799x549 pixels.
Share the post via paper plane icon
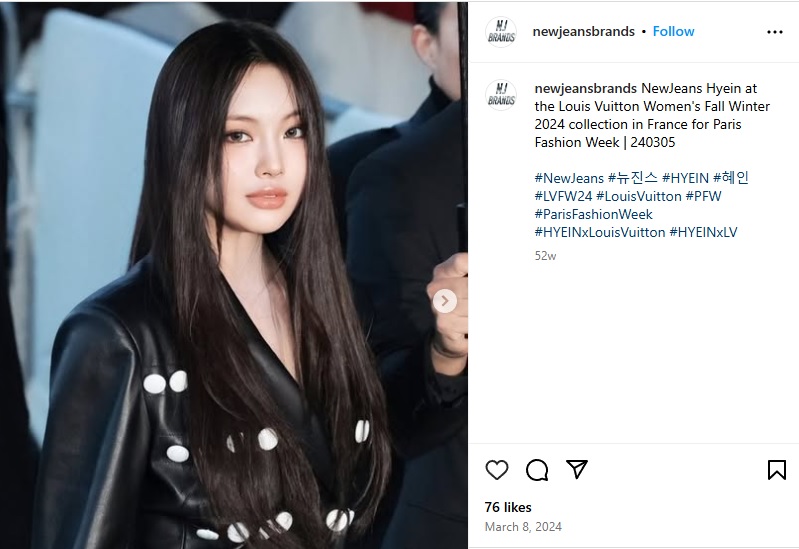point(577,469)
